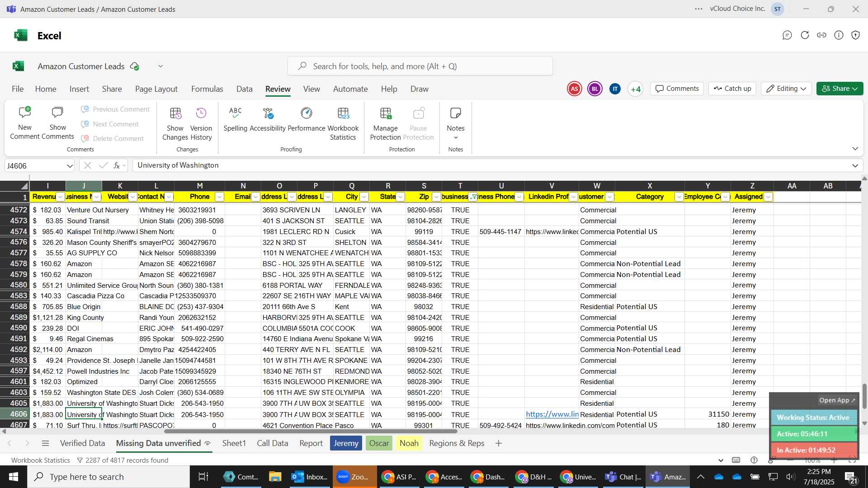
Task: Open State column filter dropdown
Action: (401, 197)
